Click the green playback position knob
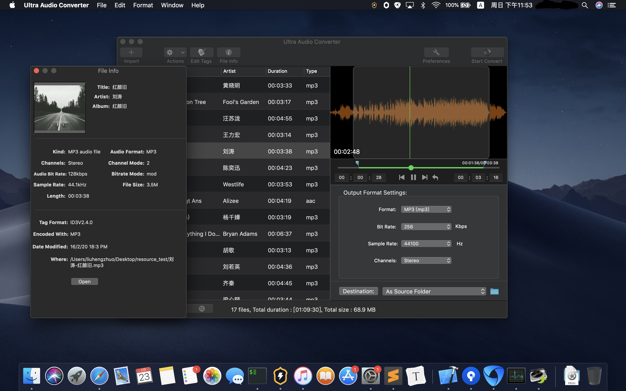 pyautogui.click(x=411, y=168)
